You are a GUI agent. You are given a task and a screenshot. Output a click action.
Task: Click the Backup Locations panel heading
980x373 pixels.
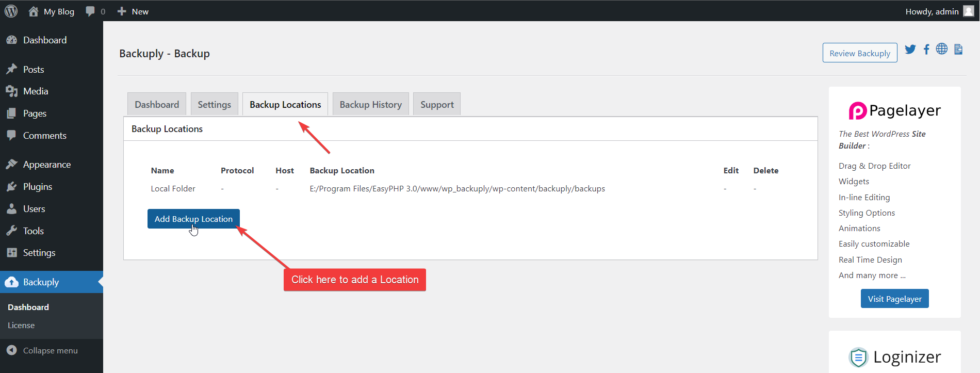[167, 129]
